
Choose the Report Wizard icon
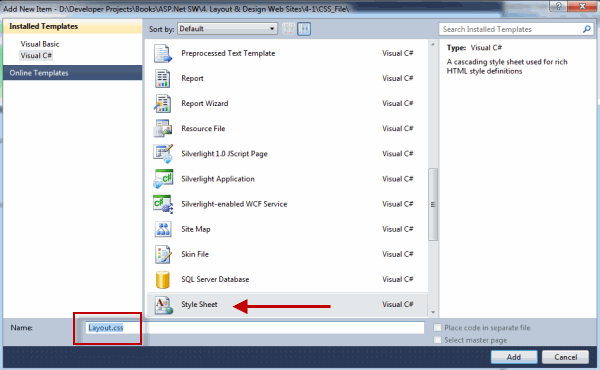pyautogui.click(x=163, y=104)
